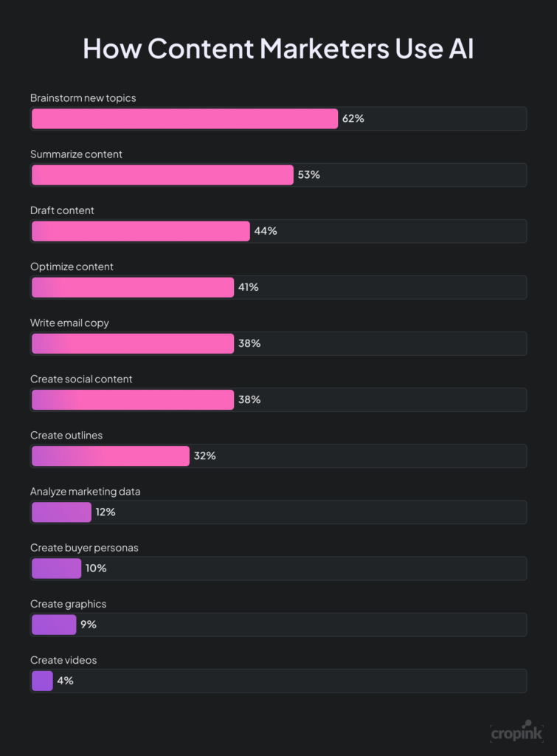Click the "Brainstorm new topics" label text

pos(83,98)
